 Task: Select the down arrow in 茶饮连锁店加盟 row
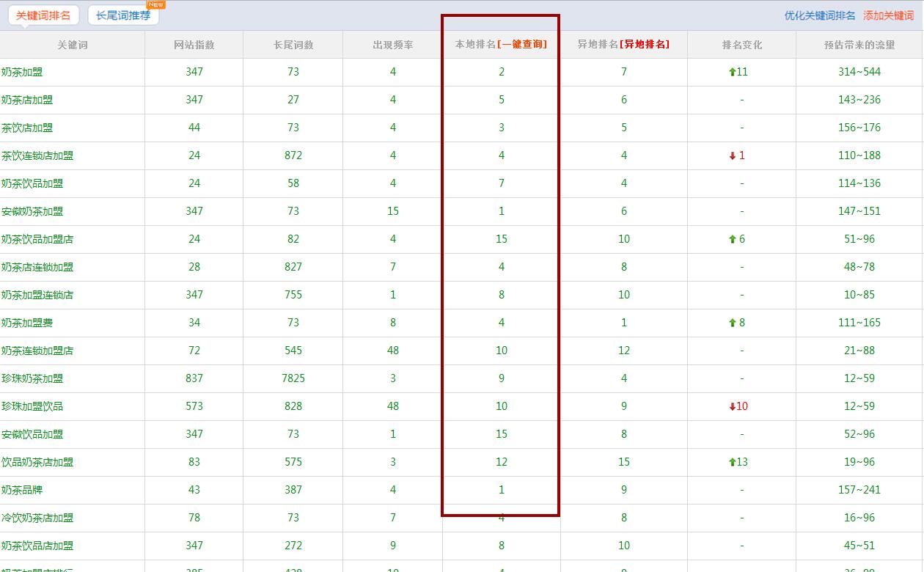point(732,155)
